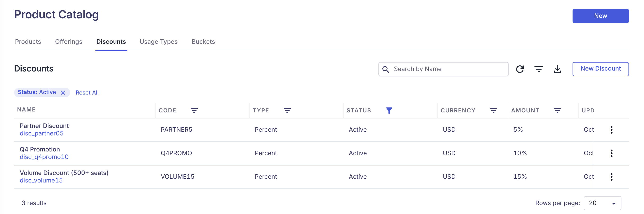Screen dimensions: 644x214
Task: Switch to the Products tab
Action: click(28, 41)
